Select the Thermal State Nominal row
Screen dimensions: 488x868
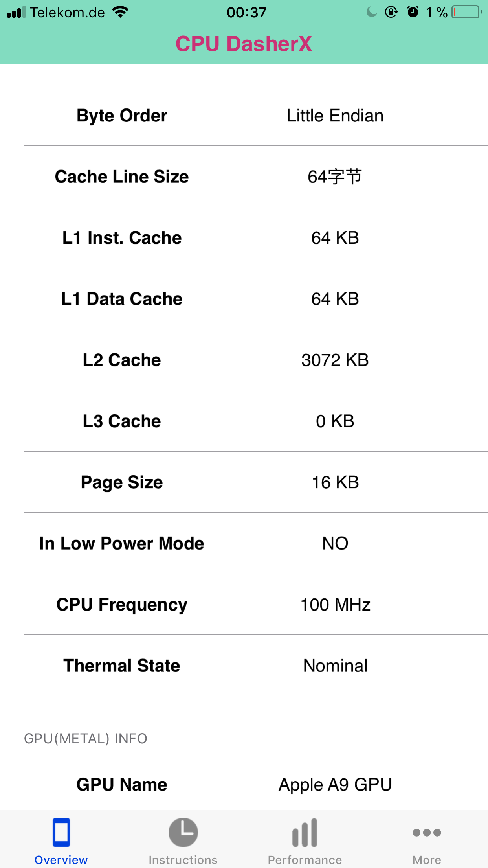coord(256,665)
